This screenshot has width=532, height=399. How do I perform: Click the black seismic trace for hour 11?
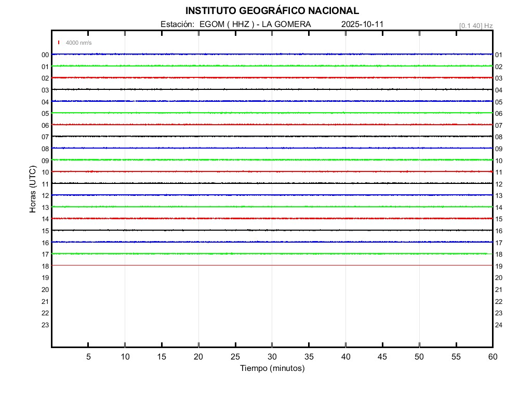click(272, 183)
